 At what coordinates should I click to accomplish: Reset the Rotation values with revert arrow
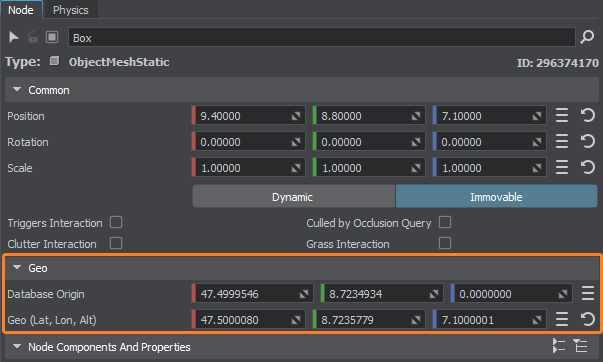point(587,142)
